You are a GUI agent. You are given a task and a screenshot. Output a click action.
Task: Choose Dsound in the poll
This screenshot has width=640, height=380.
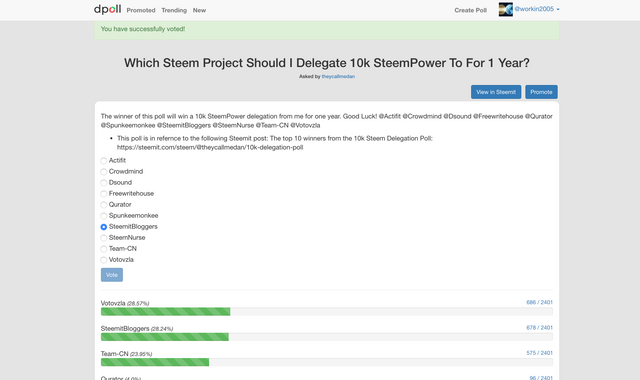(x=104, y=183)
